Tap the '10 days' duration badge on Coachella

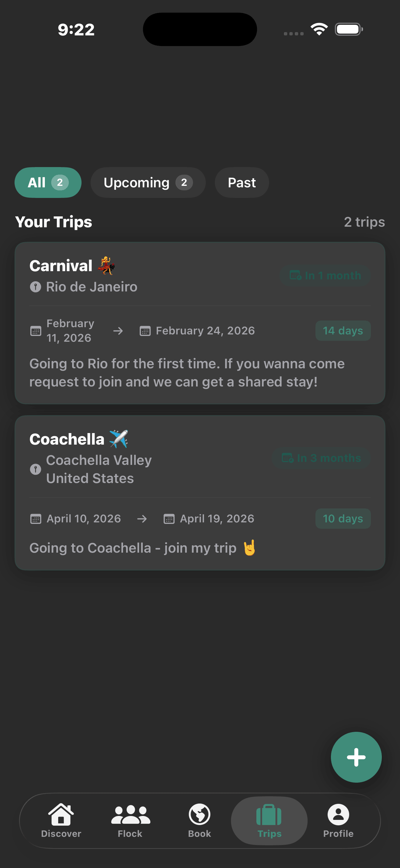click(343, 519)
